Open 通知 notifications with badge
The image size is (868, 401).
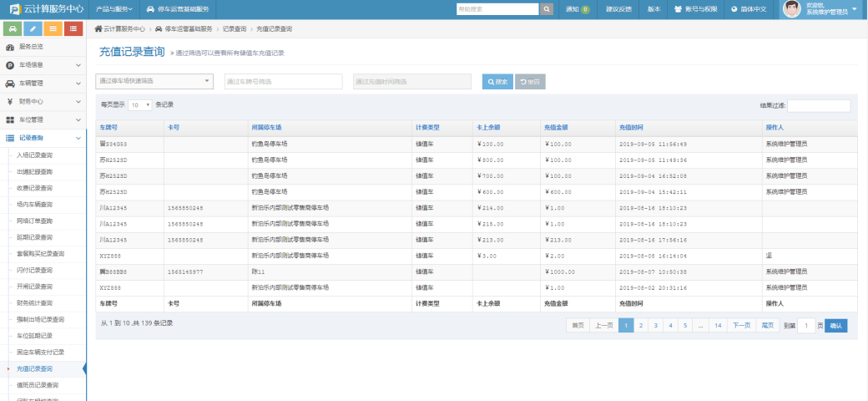578,9
